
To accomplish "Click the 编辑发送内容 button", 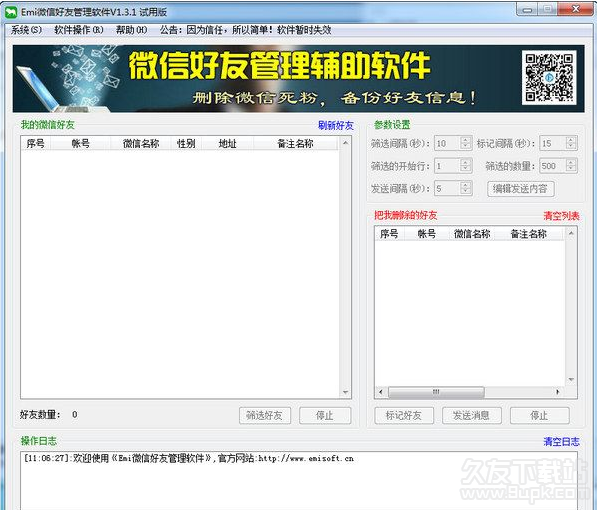I will click(520, 189).
